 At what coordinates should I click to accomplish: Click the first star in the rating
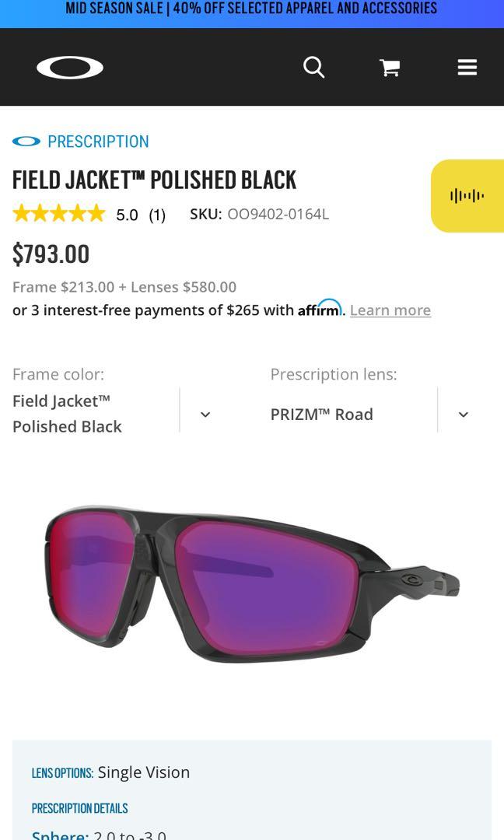pyautogui.click(x=20, y=212)
